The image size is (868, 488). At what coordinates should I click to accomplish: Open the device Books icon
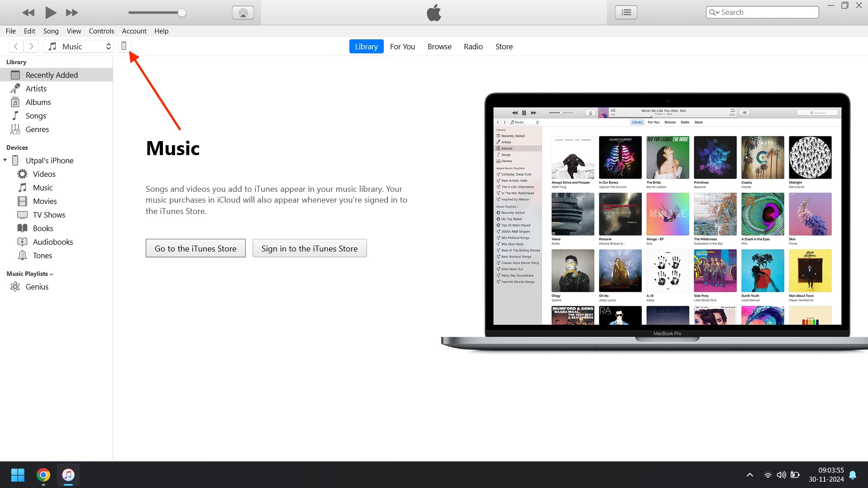[22, 228]
